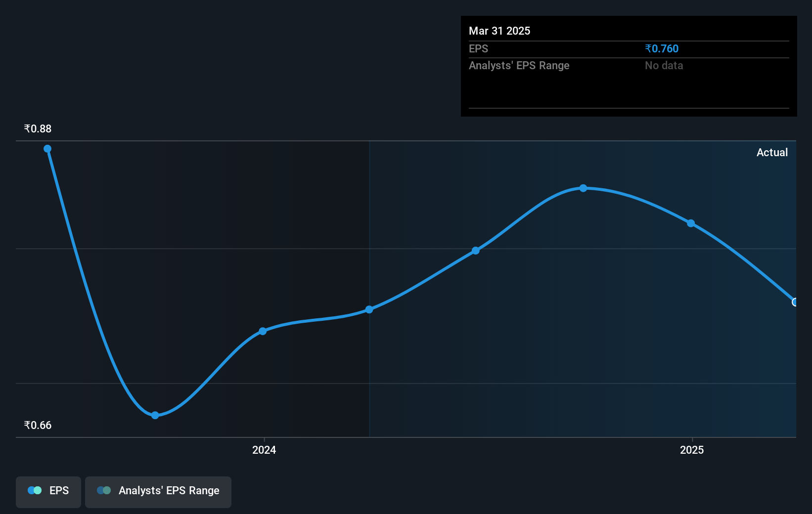This screenshot has width=812, height=514.
Task: Click the blue-teal dot icon beside EPS legend
Action: point(35,490)
